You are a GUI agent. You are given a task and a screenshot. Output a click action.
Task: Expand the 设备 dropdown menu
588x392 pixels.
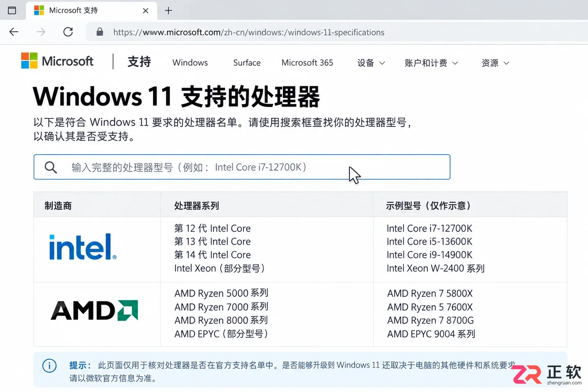pos(371,63)
